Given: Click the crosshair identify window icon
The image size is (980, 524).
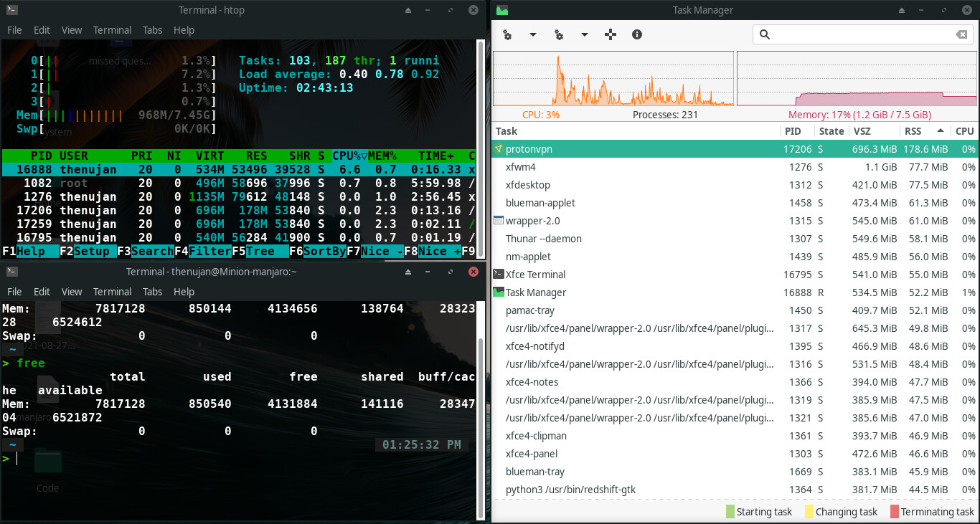Looking at the screenshot, I should [x=611, y=34].
